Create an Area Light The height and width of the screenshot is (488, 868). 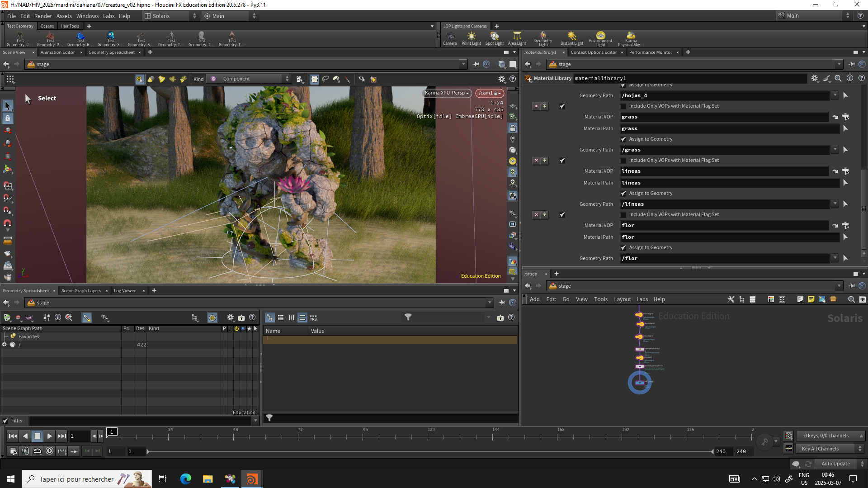click(517, 38)
